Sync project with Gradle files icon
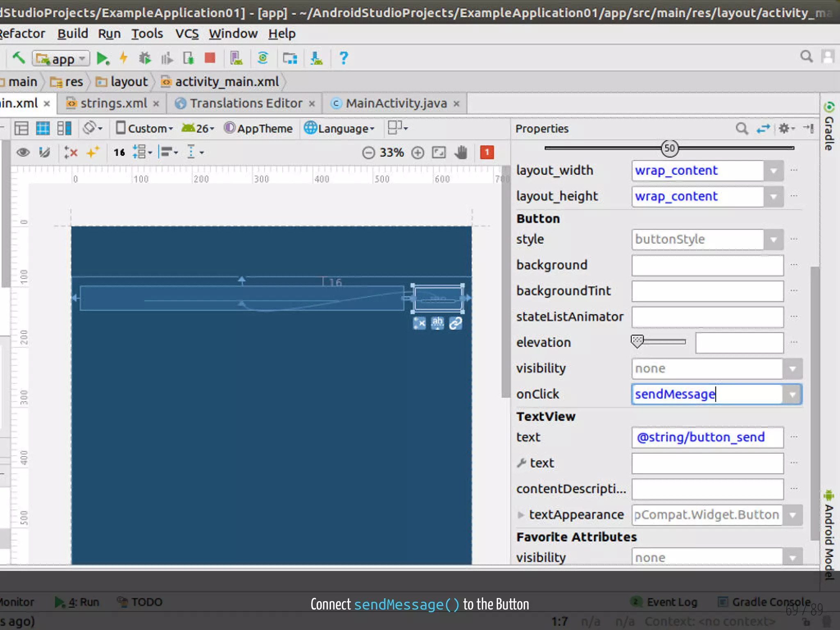The height and width of the screenshot is (630, 840). coord(262,58)
